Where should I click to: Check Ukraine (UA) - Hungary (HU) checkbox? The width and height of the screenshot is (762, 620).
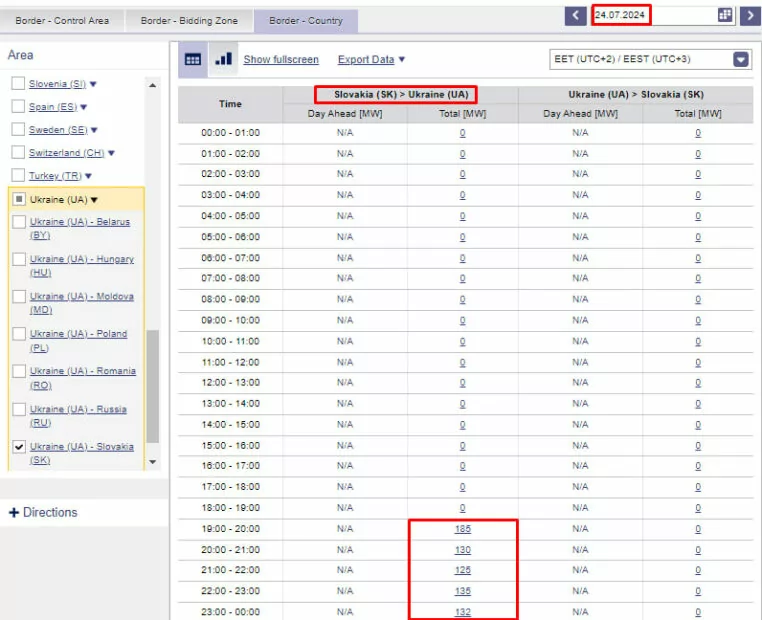(x=19, y=259)
